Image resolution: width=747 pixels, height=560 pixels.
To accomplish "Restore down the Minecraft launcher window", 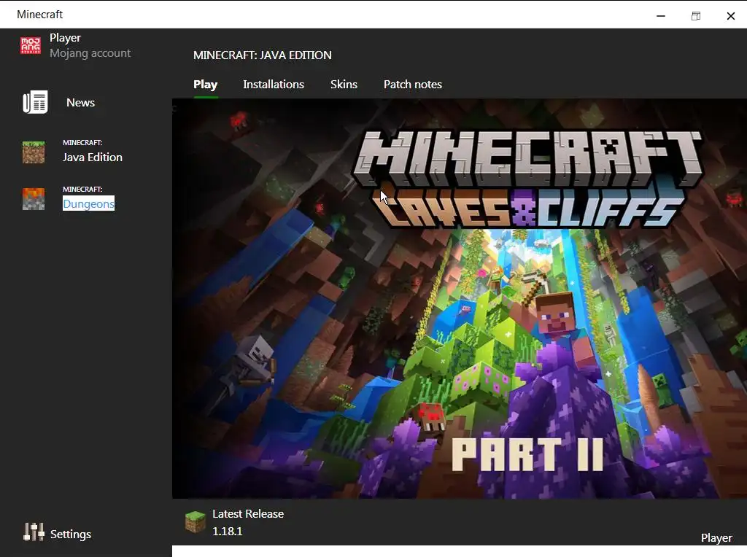I will click(x=695, y=16).
